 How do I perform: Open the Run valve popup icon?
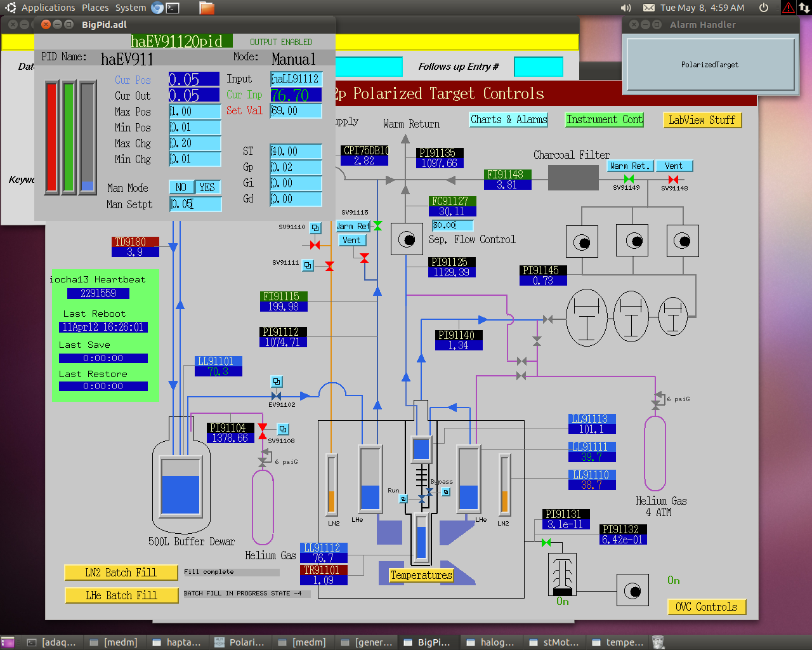[403, 499]
